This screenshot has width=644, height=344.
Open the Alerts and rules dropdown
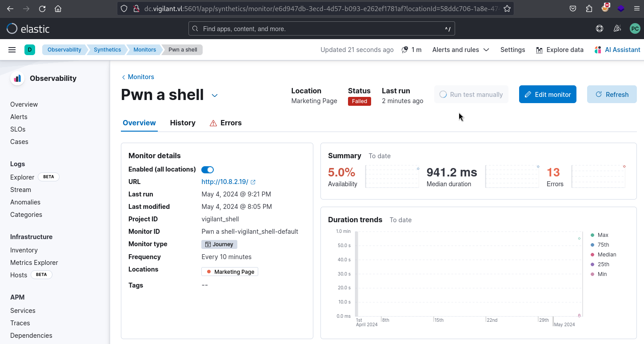click(x=461, y=50)
